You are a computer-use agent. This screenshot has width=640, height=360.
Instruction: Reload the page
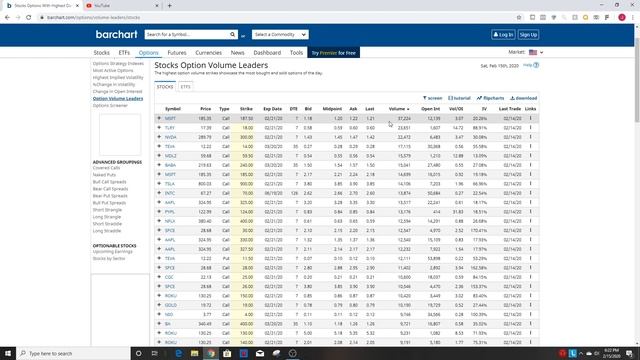(x=29, y=18)
